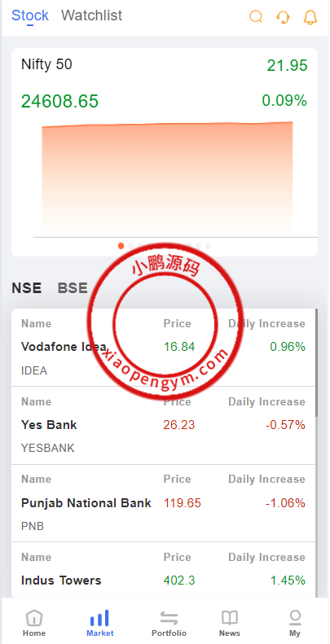Viewport: 330px width, 644px height.
Task: Click the stock list vertical scrollbar
Action: [316, 362]
